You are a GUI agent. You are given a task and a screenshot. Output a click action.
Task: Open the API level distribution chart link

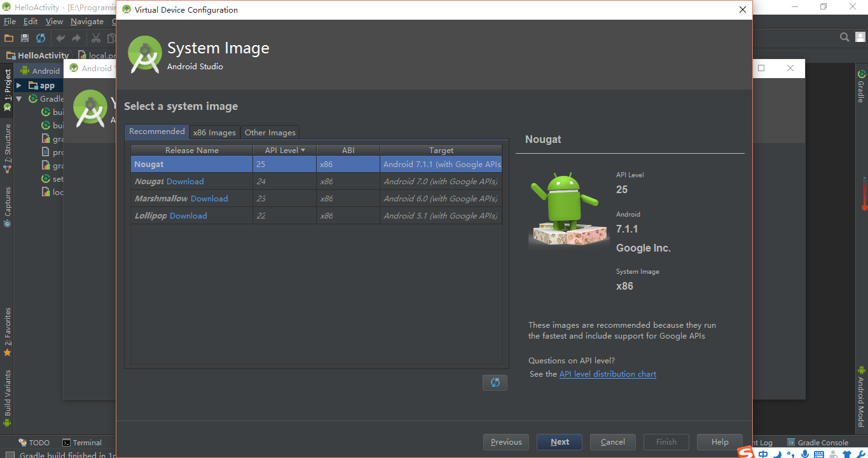coord(608,374)
